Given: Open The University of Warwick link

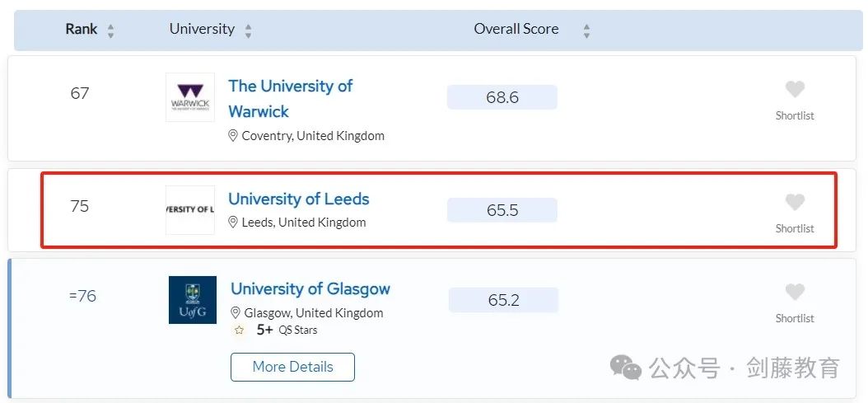Looking at the screenshot, I should tap(291, 99).
